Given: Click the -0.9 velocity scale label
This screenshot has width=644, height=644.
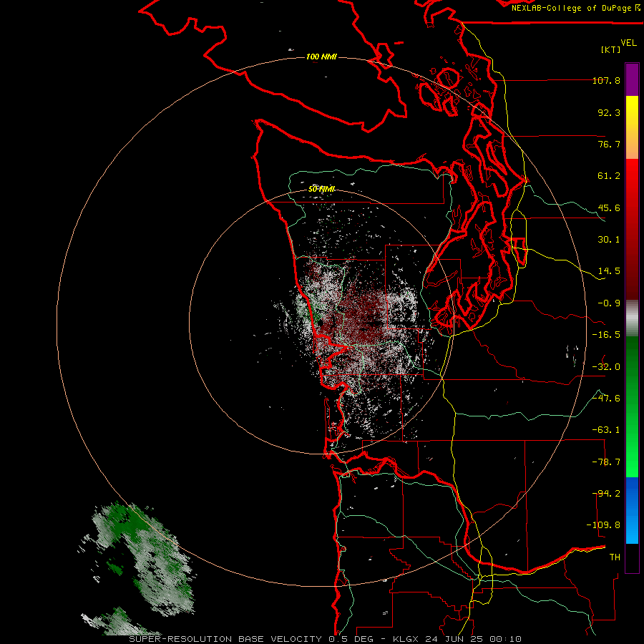Looking at the screenshot, I should click(609, 303).
